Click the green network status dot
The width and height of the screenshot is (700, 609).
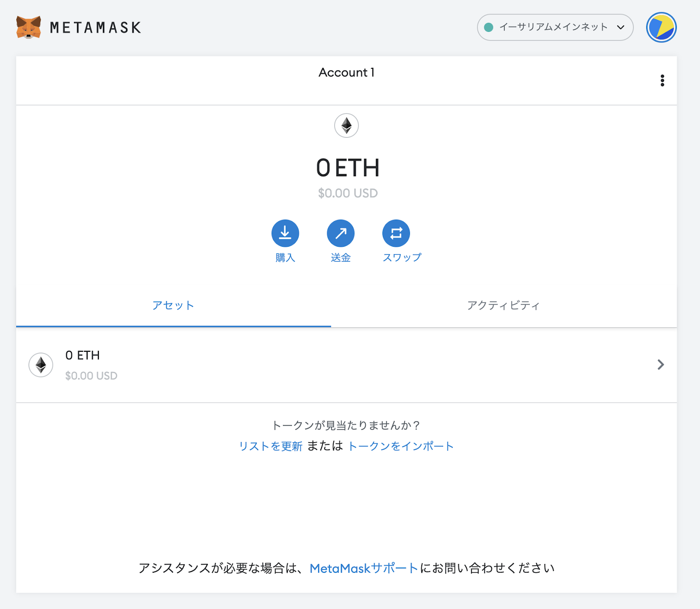pos(489,27)
